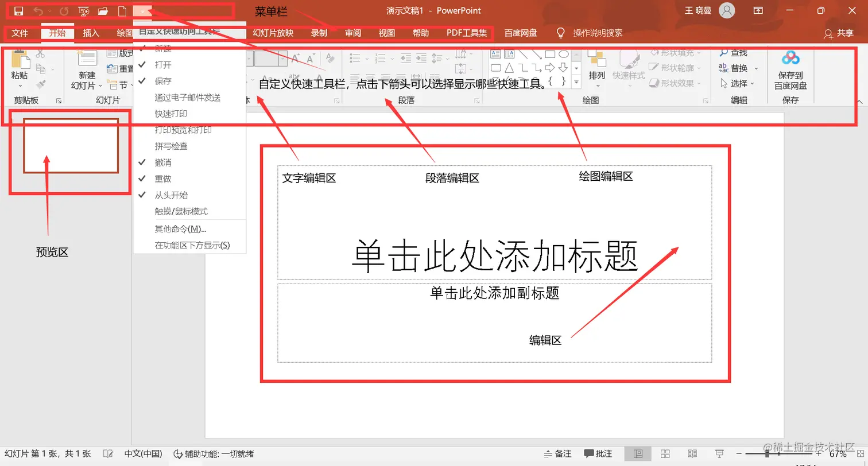The width and height of the screenshot is (868, 466).
Task: Switch to Normal view in status bar
Action: tap(638, 454)
